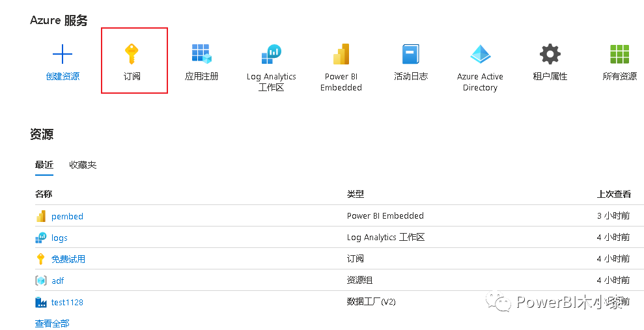
Task: Click the 租户属性 label
Action: click(550, 76)
